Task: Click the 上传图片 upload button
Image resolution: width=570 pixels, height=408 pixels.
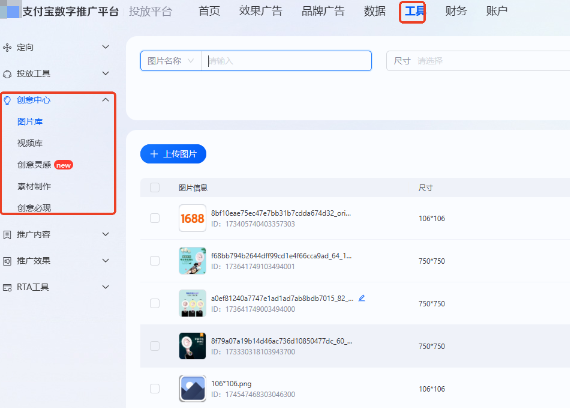Action: point(173,154)
